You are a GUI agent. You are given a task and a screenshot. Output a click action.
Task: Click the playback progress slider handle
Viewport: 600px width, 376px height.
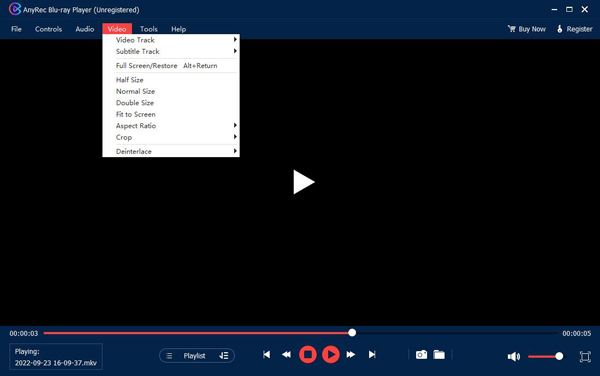(352, 333)
